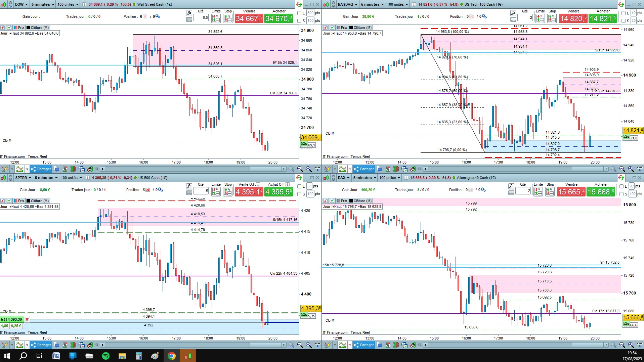Viewport: 644px width, 362px height.
Task: Zoom out horizontally on the DOW chart
Action: (x=300, y=169)
